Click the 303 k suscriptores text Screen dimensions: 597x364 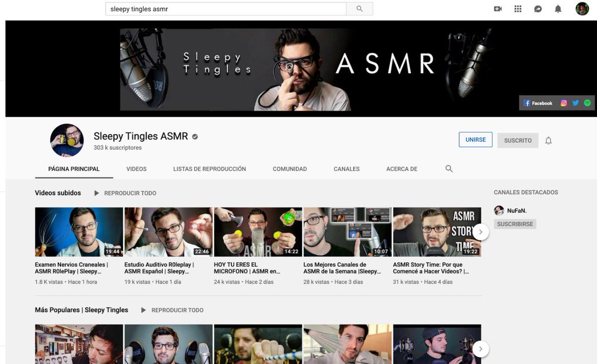coord(117,148)
